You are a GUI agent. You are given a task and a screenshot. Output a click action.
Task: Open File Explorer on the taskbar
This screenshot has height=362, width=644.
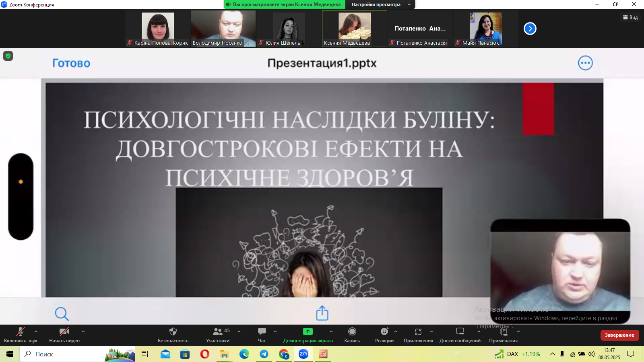224,354
